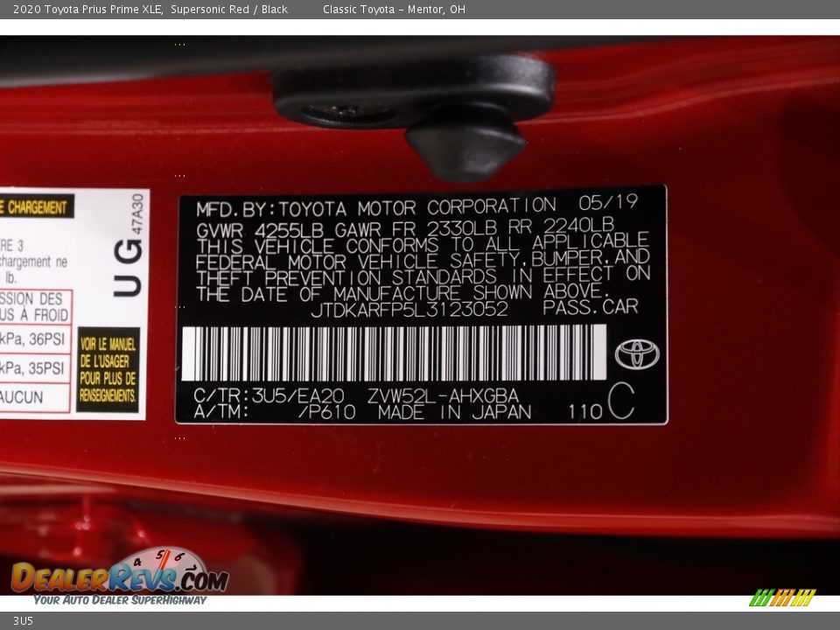Click the 'AUCUN' cell on tire label

point(35,398)
